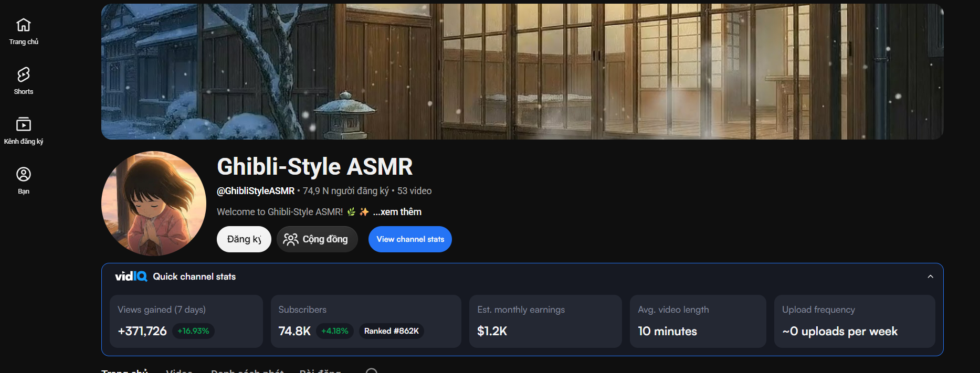
Task: Click the $1.2K earnings value
Action: tap(492, 331)
